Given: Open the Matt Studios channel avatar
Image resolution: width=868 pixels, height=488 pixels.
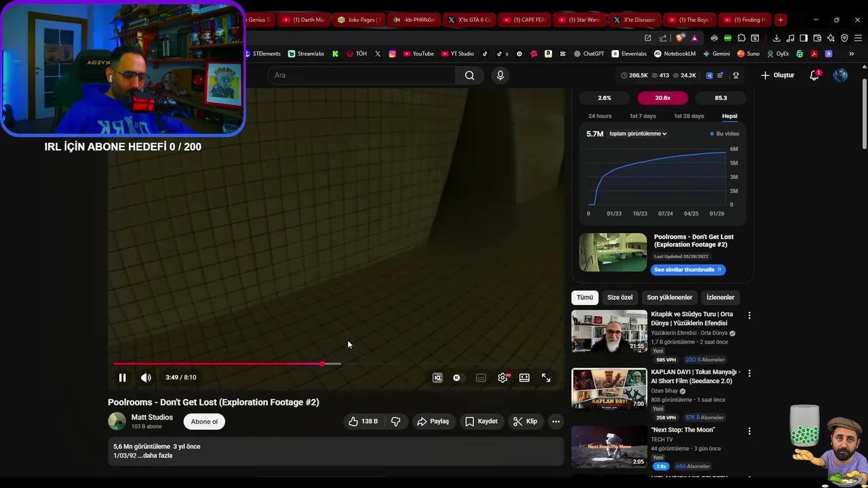Looking at the screenshot, I should point(117,422).
